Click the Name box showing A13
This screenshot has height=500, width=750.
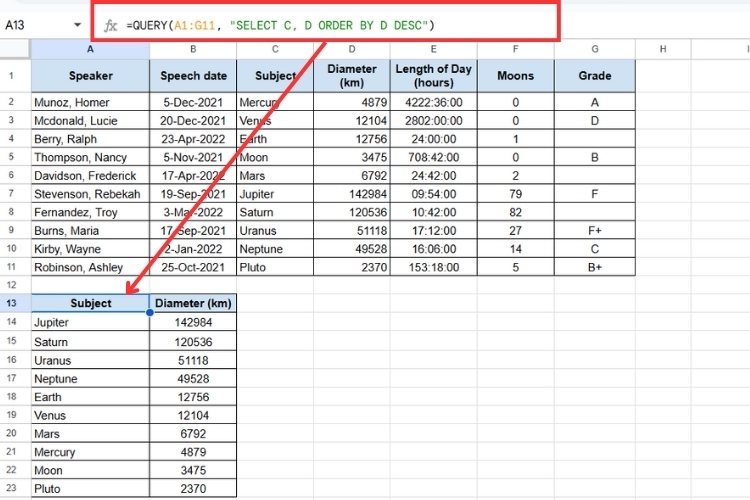15,25
